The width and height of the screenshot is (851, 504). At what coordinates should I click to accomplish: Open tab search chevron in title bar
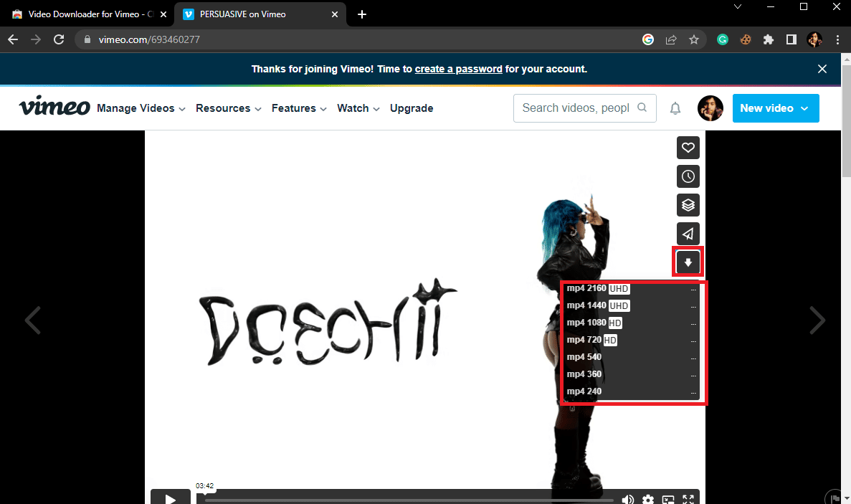737,6
